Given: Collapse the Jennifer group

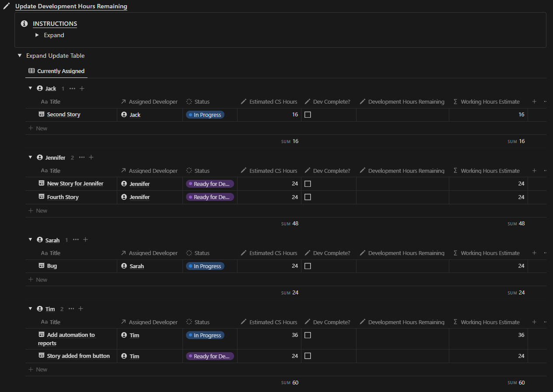Looking at the screenshot, I should [30, 157].
